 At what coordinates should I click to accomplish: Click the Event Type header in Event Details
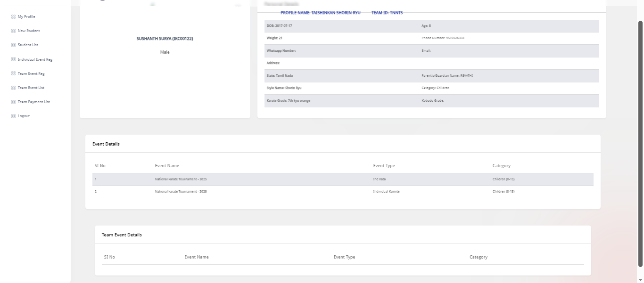[x=384, y=166]
